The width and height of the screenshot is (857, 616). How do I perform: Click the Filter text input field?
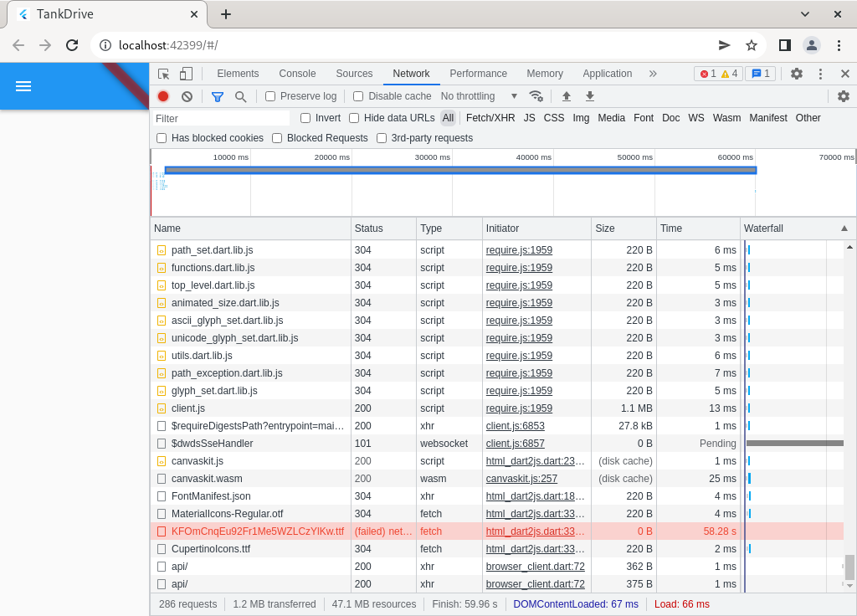pos(221,119)
